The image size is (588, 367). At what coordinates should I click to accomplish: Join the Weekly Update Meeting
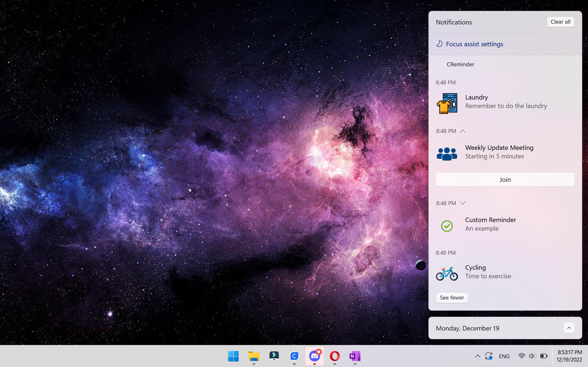[505, 180]
